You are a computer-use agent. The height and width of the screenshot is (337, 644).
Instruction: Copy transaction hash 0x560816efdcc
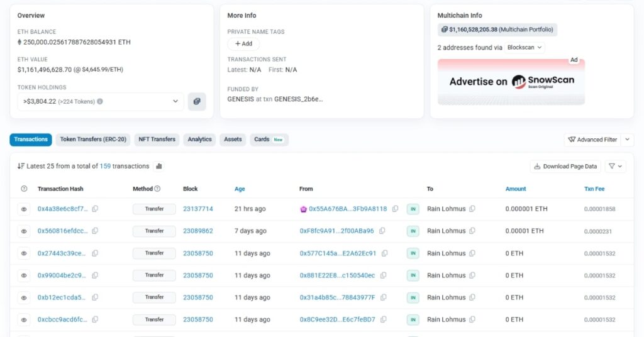pyautogui.click(x=95, y=231)
